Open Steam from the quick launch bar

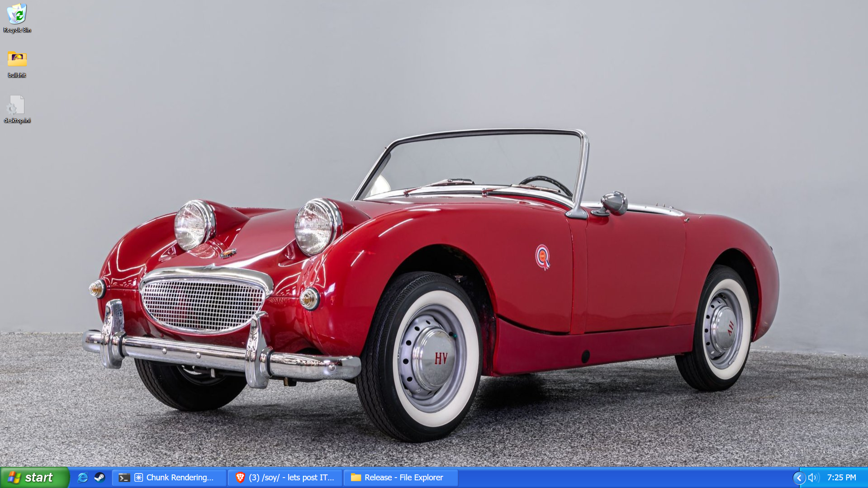(100, 478)
